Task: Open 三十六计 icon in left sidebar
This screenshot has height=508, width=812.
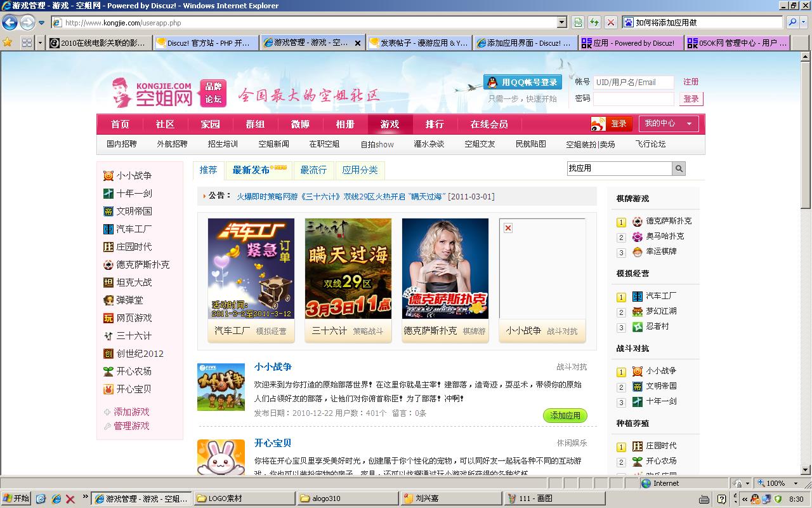Action: [108, 336]
